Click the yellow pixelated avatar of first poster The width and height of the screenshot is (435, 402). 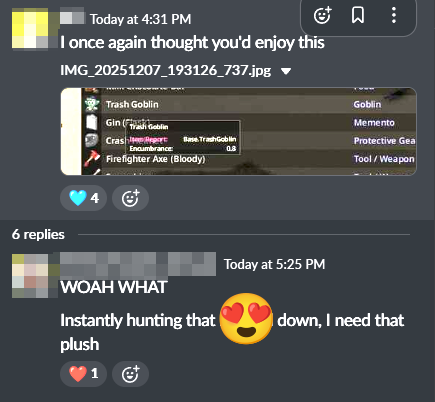[x=30, y=28]
